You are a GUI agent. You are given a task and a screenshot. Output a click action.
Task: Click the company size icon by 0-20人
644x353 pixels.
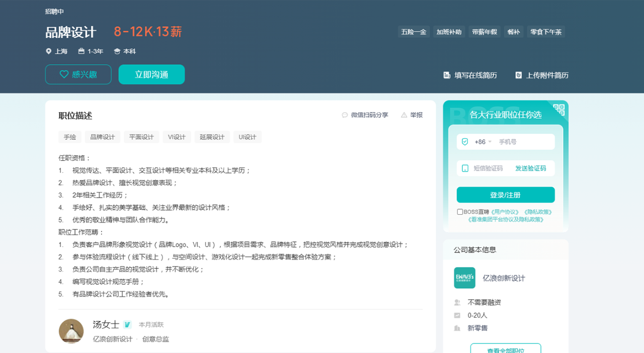click(x=457, y=315)
